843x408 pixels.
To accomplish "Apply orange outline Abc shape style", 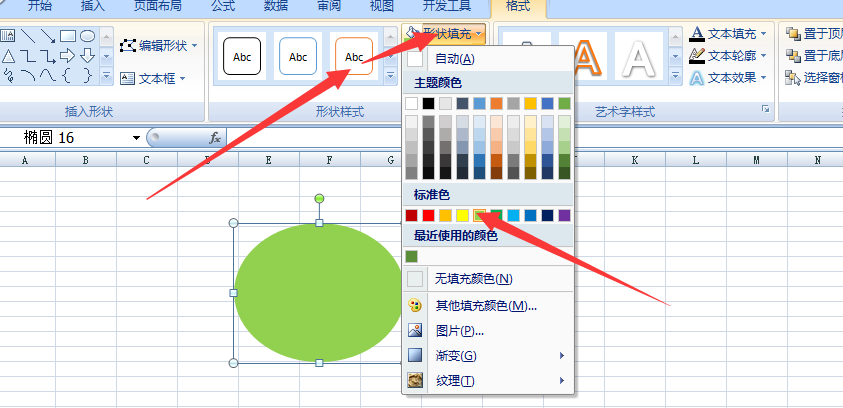I will point(354,56).
